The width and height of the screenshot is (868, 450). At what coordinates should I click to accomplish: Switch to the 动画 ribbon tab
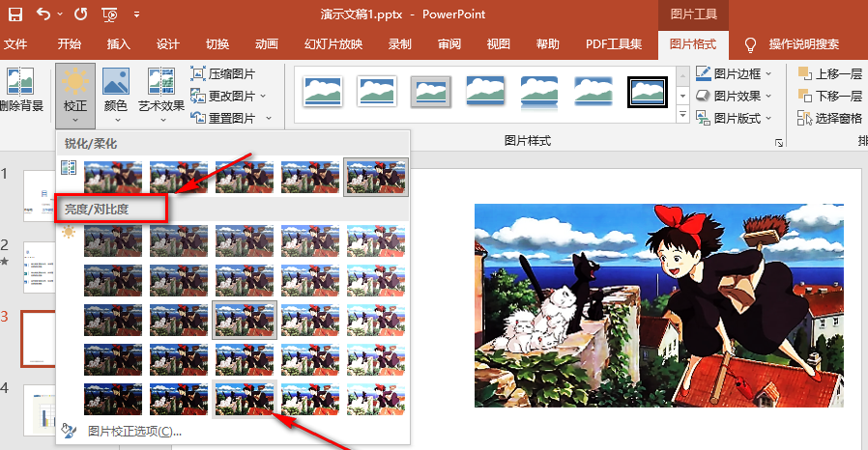[x=266, y=44]
